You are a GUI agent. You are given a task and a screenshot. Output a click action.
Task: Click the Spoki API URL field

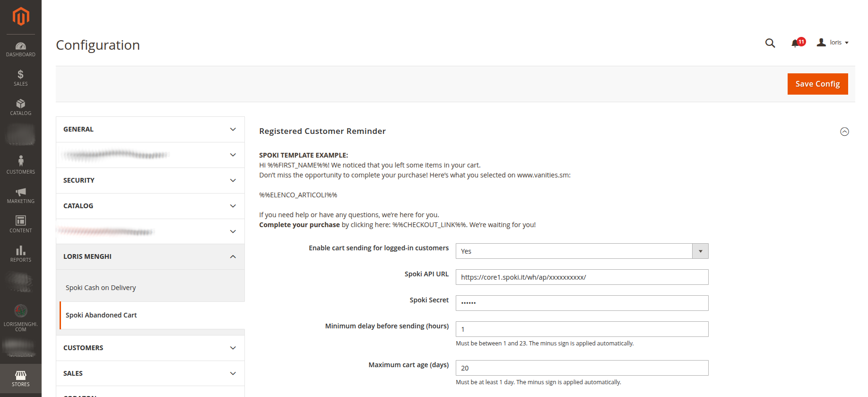pos(582,277)
